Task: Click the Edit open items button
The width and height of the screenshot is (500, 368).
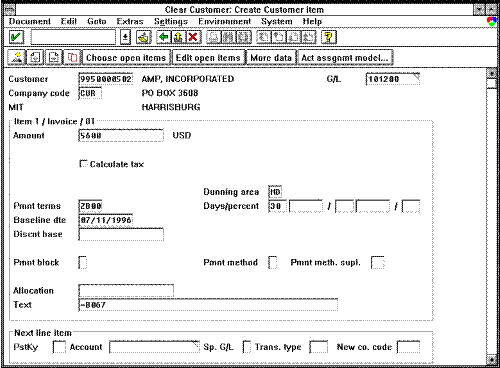Action: (x=208, y=57)
